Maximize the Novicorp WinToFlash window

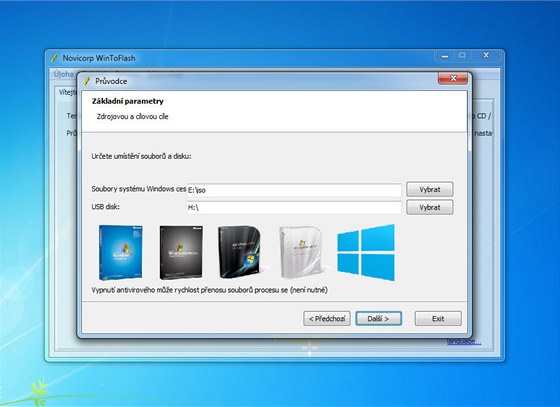(x=462, y=56)
